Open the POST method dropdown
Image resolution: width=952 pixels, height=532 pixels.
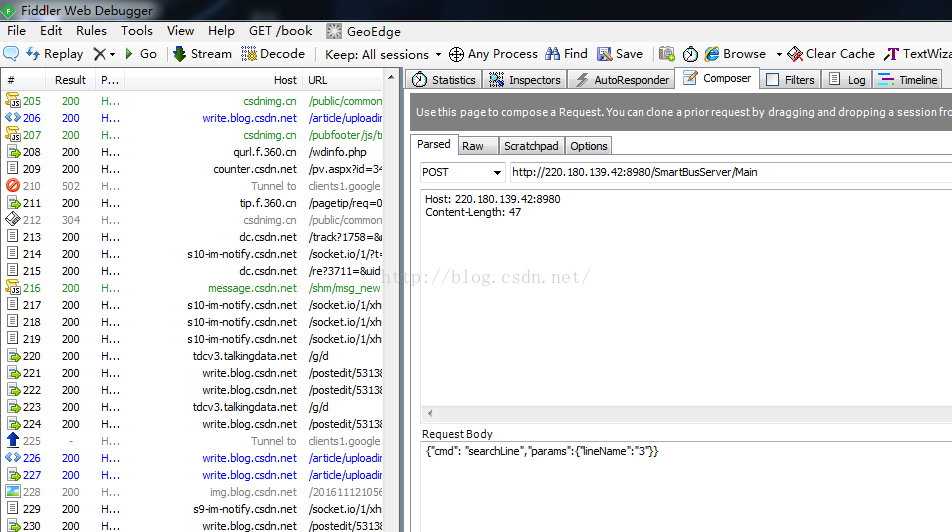(x=463, y=172)
